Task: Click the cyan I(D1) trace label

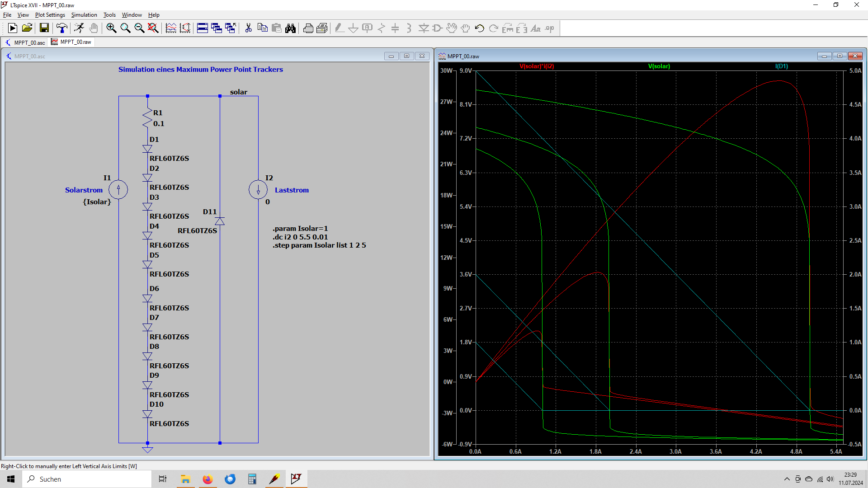Action: (x=781, y=66)
